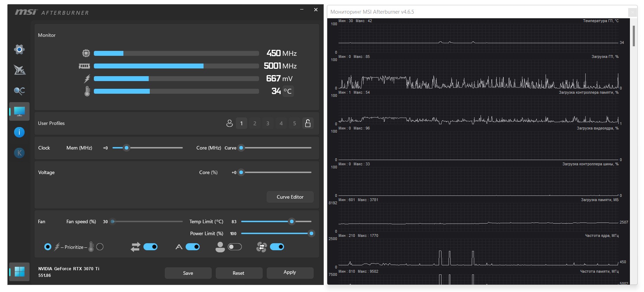Screen dimensions: 644x292
Task: Click the driver version 551.86 text
Action: [x=45, y=276]
